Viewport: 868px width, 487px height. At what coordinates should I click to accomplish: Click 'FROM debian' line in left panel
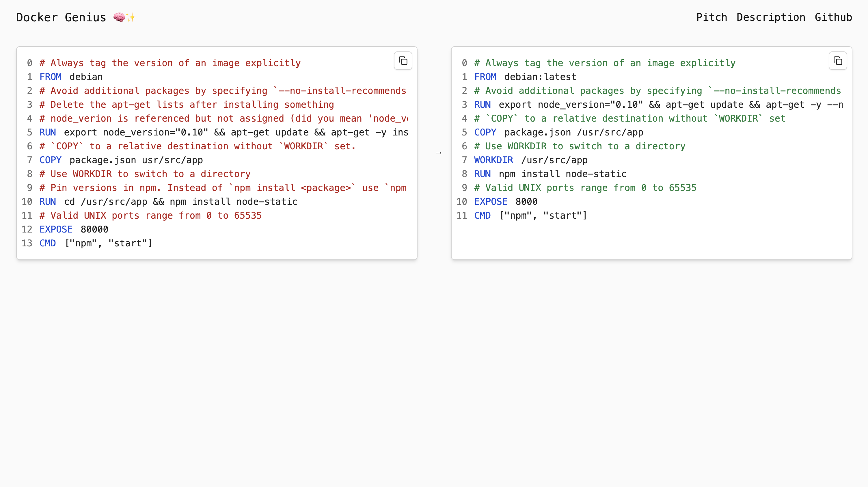point(71,77)
